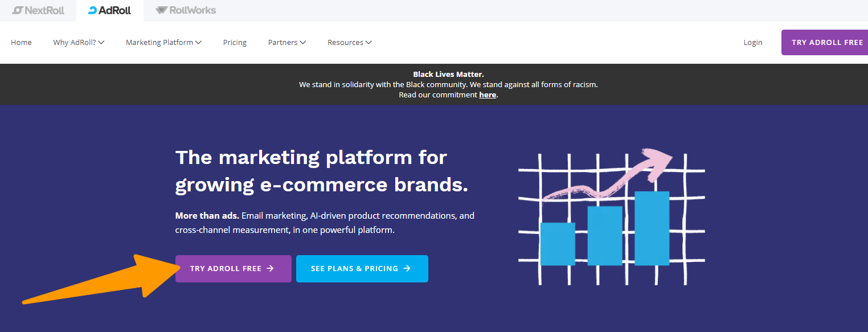Click the Login link
Screen dimensions: 868x332
[x=753, y=43]
